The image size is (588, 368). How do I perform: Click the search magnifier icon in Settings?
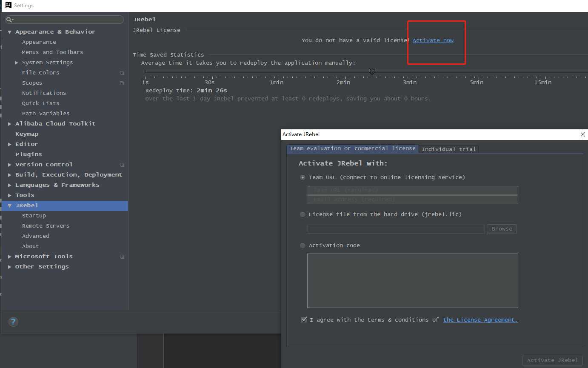pyautogui.click(x=10, y=20)
